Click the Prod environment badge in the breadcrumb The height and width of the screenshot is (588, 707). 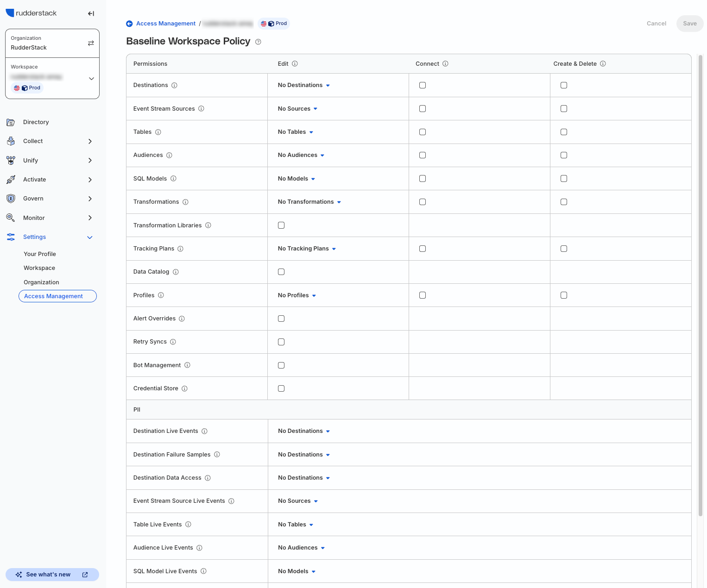click(274, 24)
